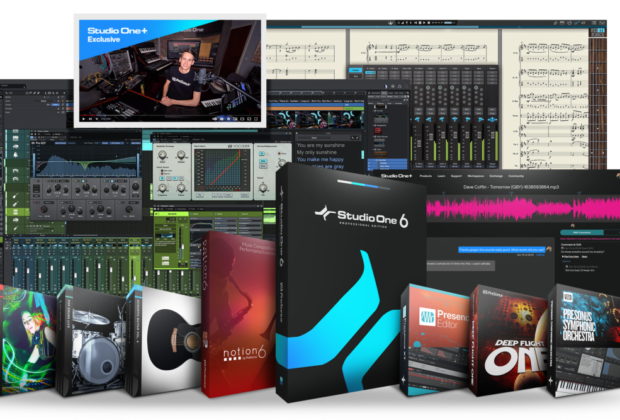Viewport: 620px width, 420px height.
Task: Open the Support menu on Studio One+ site
Action: (x=456, y=176)
